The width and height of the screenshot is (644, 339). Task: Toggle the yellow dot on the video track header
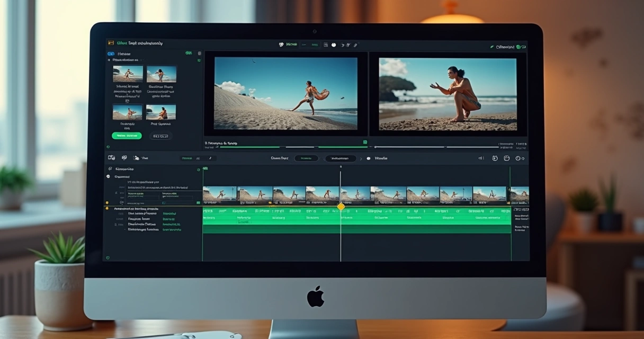[x=107, y=202]
